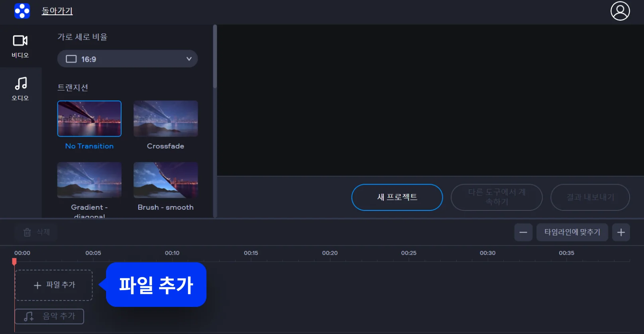
Task: Switch to the 오디오 tab
Action: pyautogui.click(x=20, y=89)
